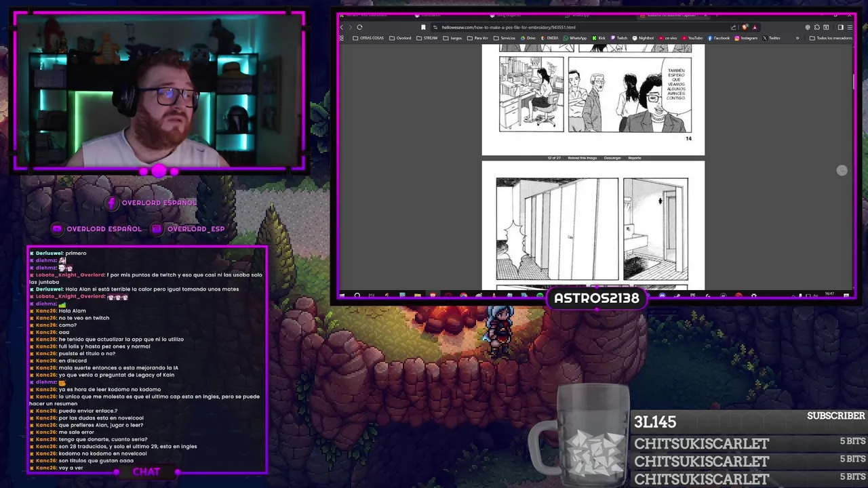The height and width of the screenshot is (488, 868).
Task: Close the active Kodomo no Kodomo tab
Action: coord(705,15)
